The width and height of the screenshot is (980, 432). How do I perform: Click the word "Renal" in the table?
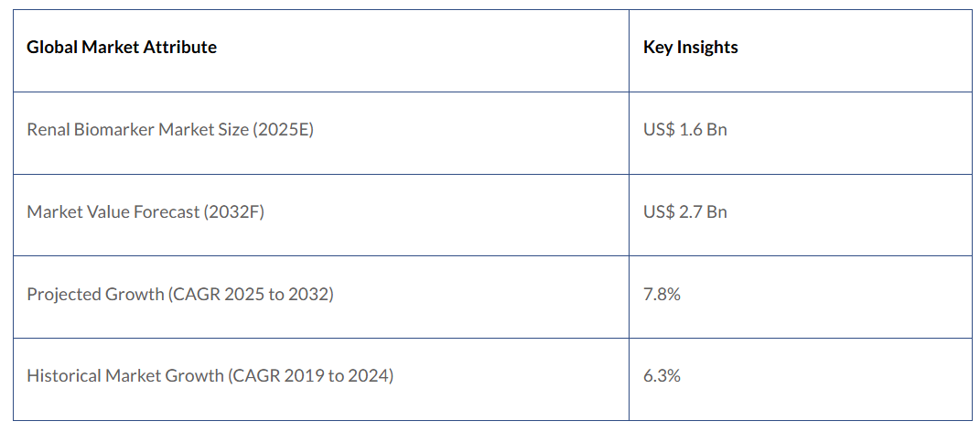(x=48, y=129)
